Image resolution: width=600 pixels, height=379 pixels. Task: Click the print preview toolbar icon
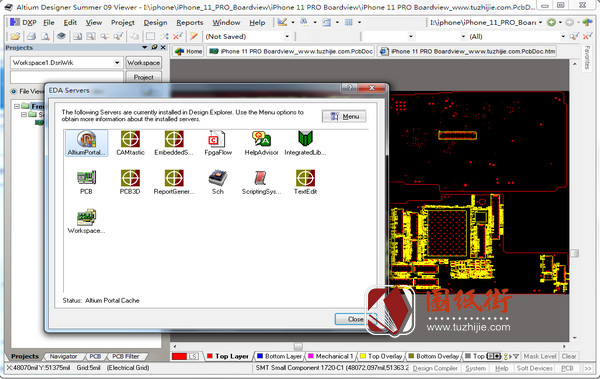(46, 37)
